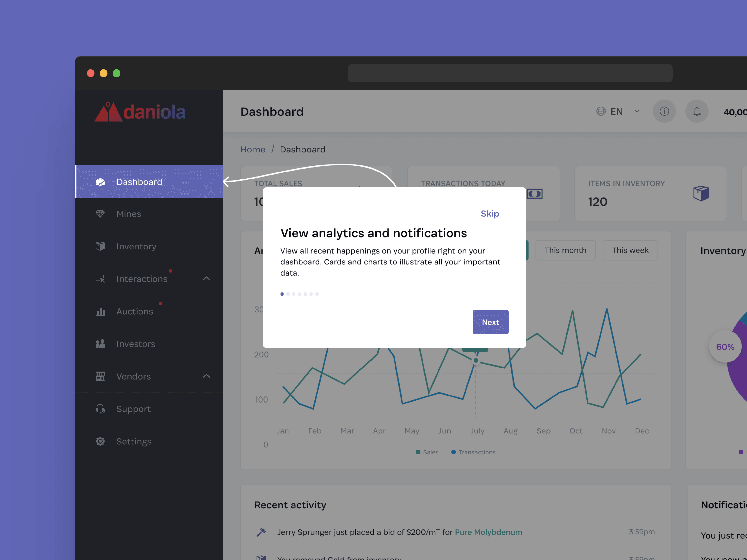Click the globe language icon
Screen dimensions: 747x560
coord(601,111)
